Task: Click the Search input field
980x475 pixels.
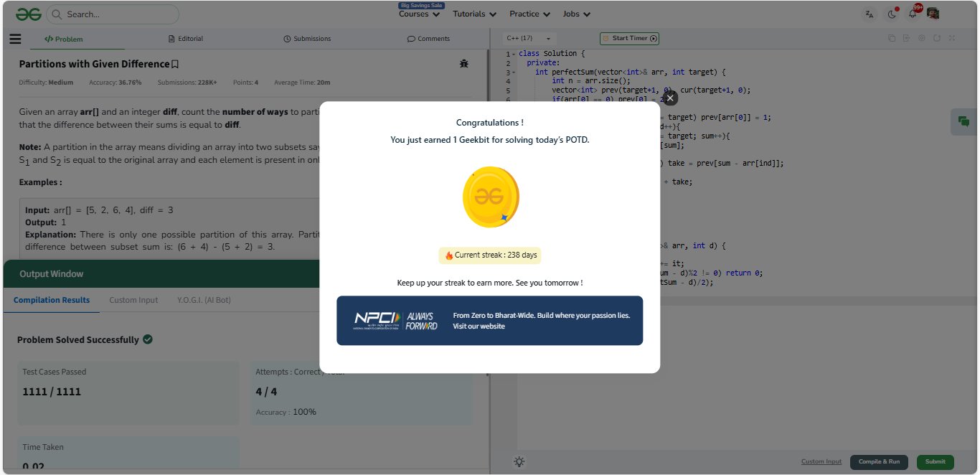Action: (113, 14)
